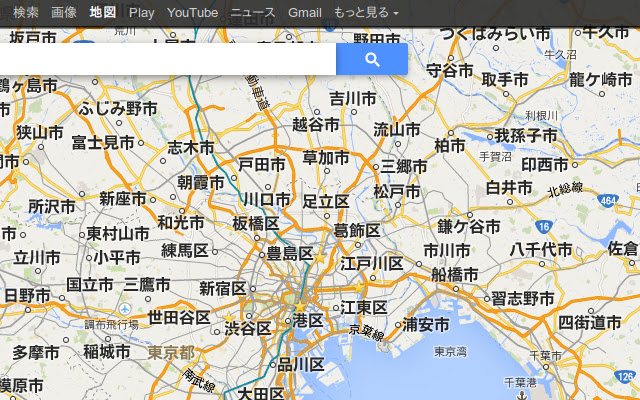Click the 守谷市 map label

450,71
